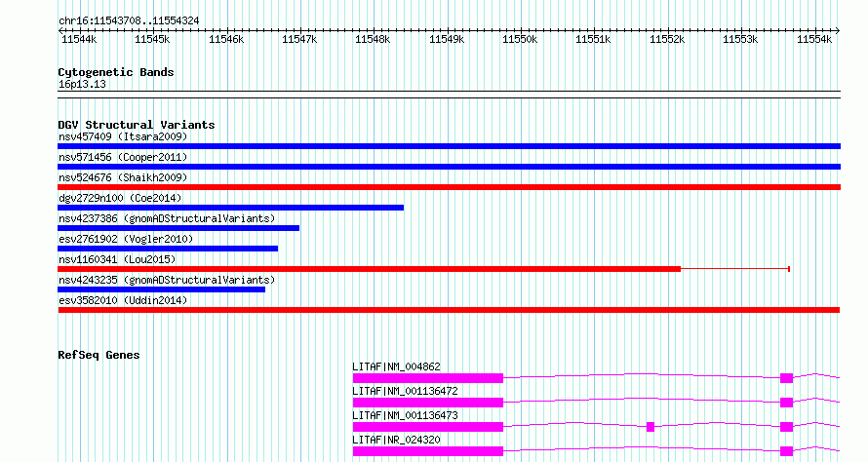This screenshot has height=462, width=868.
Task: Click the nsv457409 (Itsara2009) variant label
Action: click(123, 136)
